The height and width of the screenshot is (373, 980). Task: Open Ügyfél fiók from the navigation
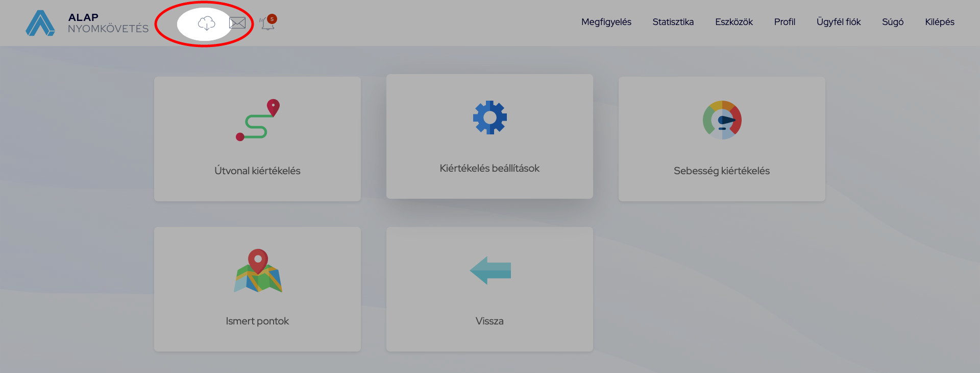click(838, 22)
